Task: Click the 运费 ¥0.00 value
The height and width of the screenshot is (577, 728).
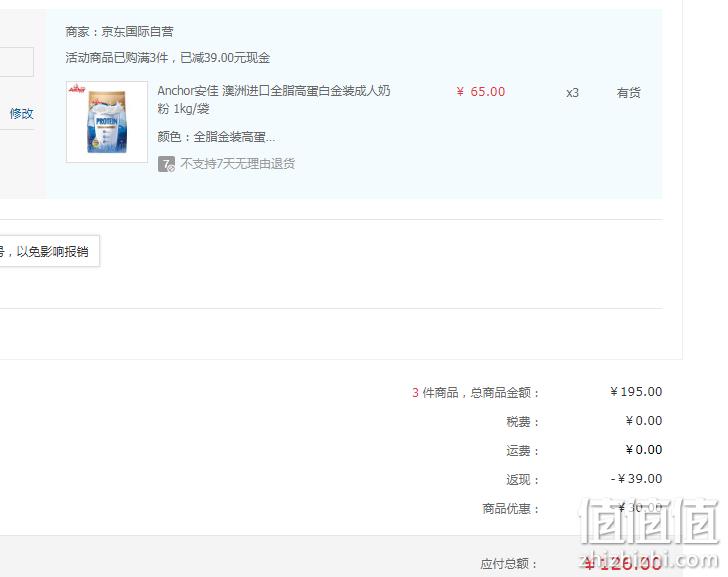Action: click(x=644, y=450)
